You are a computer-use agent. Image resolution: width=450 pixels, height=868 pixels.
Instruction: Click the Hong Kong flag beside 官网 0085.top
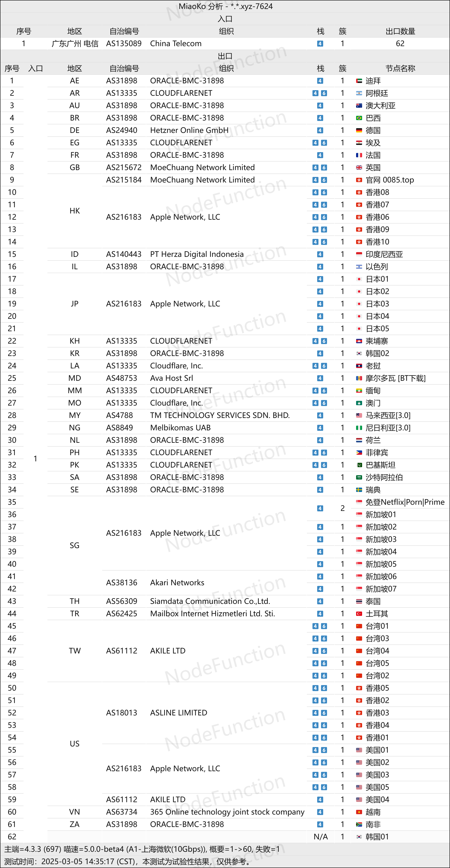click(x=359, y=180)
